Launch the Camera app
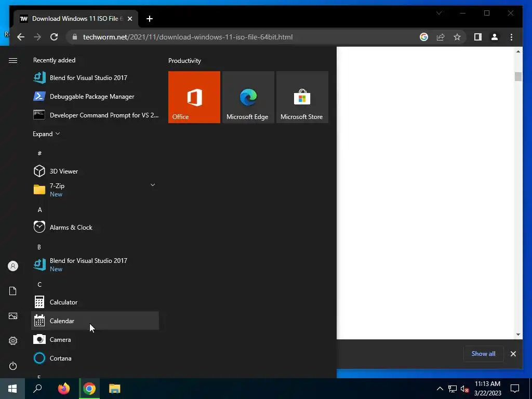This screenshot has height=399, width=532. (95, 339)
